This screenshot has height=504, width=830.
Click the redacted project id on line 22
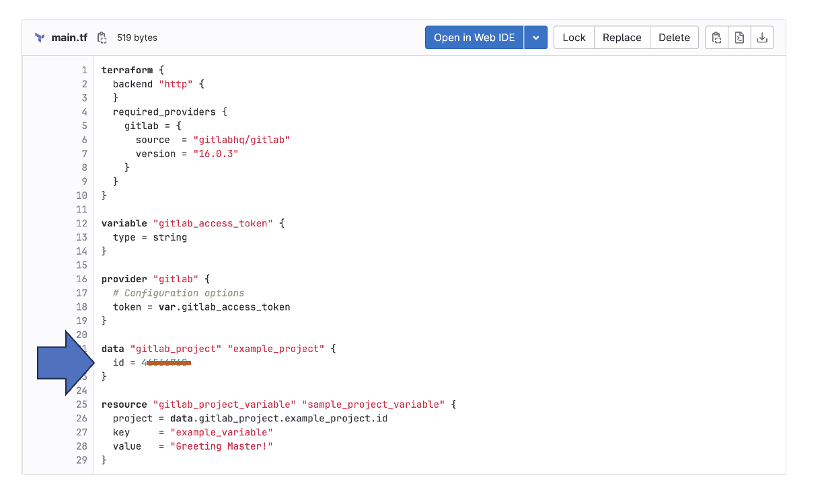(x=165, y=362)
